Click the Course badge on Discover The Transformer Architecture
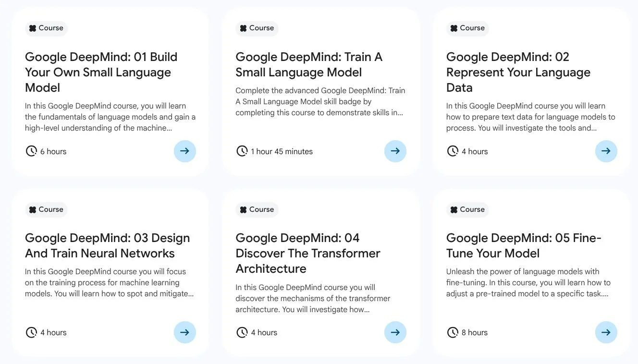Viewport: 638px width, 364px height. coord(257,209)
